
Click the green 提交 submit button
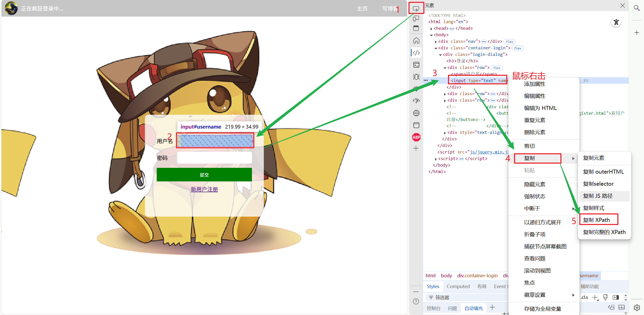[204, 175]
